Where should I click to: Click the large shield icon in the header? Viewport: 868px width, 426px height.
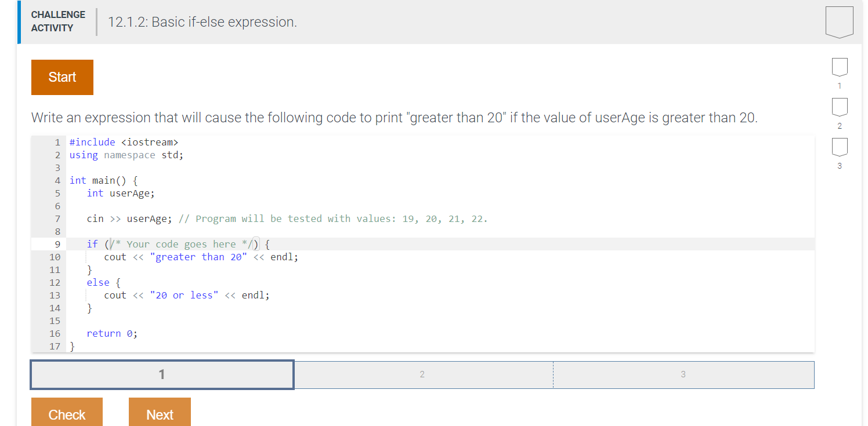point(840,21)
